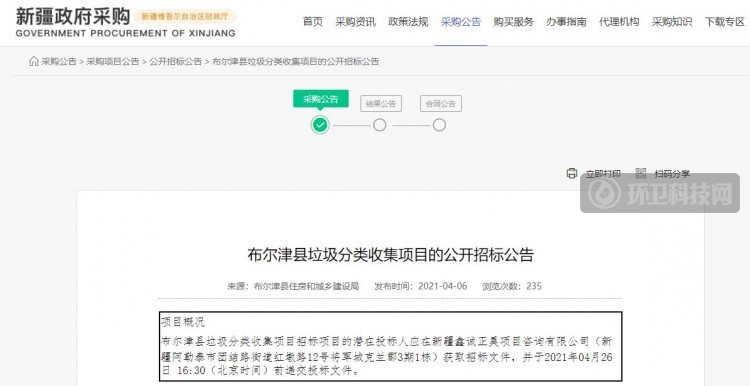Open the 采购资讯 menu item

coord(355,22)
